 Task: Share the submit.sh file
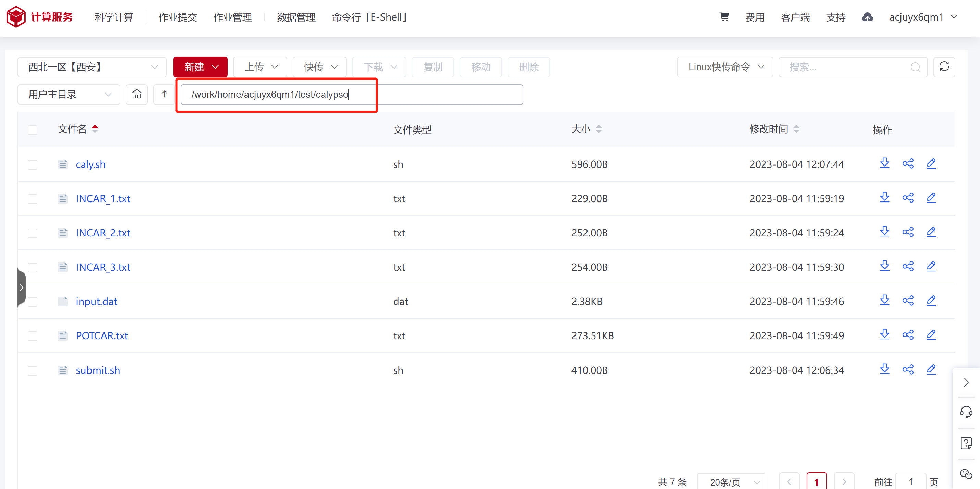908,369
